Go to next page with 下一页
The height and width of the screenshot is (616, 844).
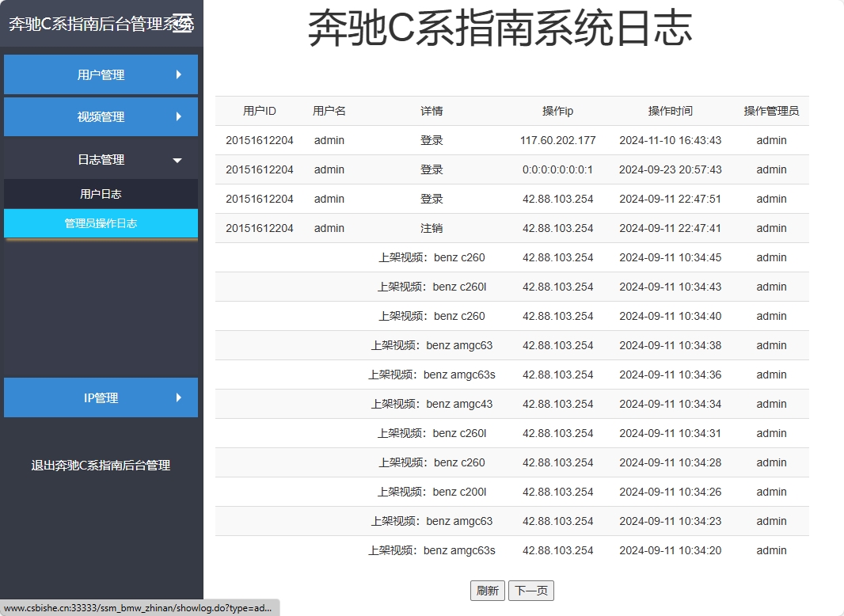coord(532,590)
